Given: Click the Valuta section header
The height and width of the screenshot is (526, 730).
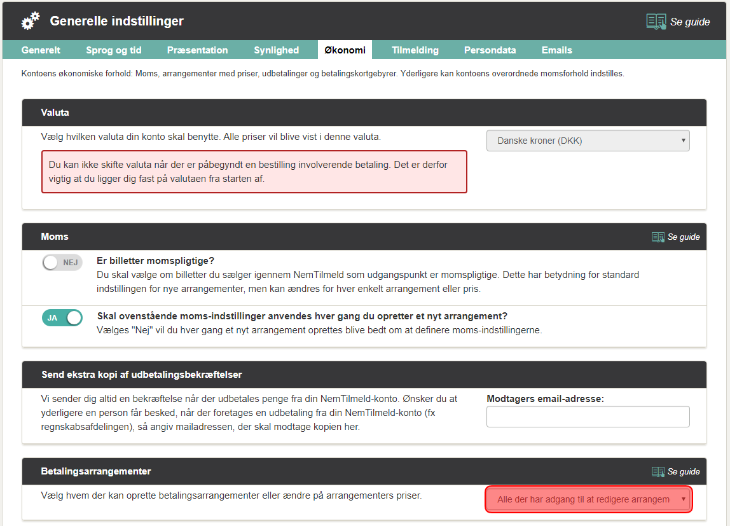Looking at the screenshot, I should click(364, 113).
